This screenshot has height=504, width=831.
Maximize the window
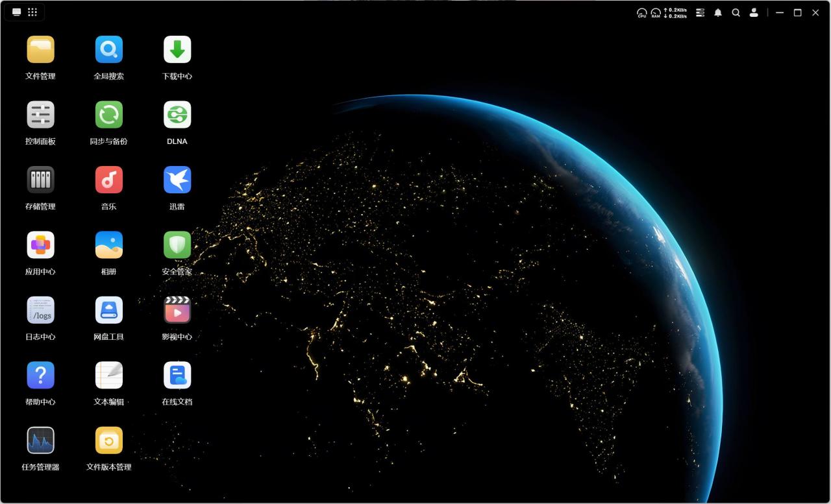(x=797, y=12)
